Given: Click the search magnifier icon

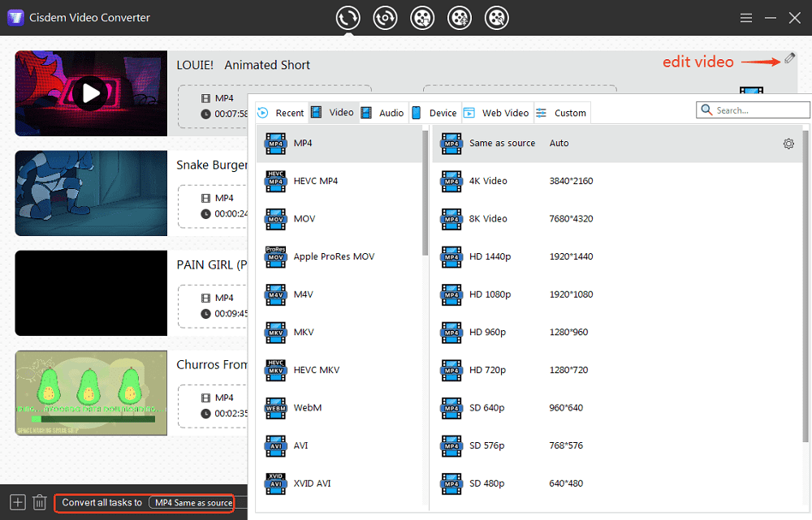Looking at the screenshot, I should click(x=706, y=110).
